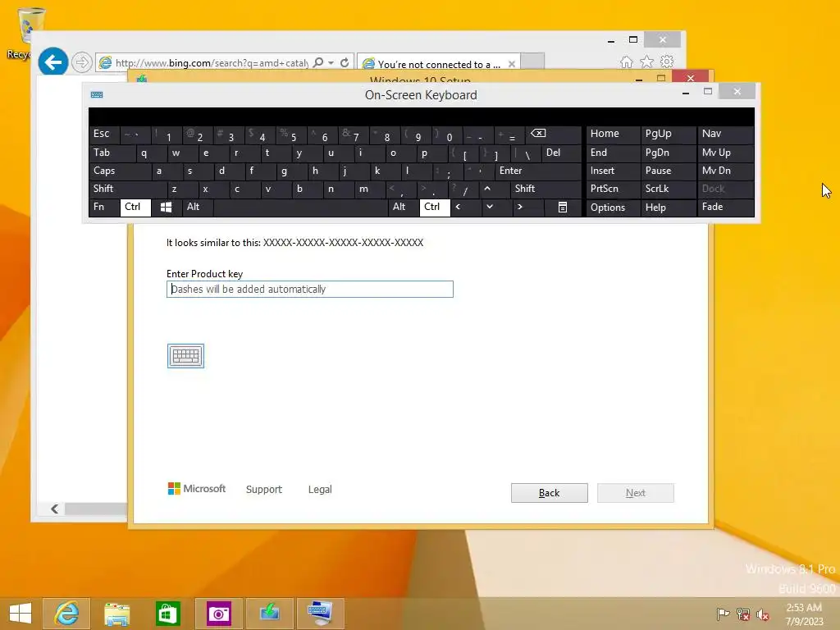This screenshot has height=630, width=840.
Task: Toggle the left Ctrl key
Action: click(x=135, y=208)
